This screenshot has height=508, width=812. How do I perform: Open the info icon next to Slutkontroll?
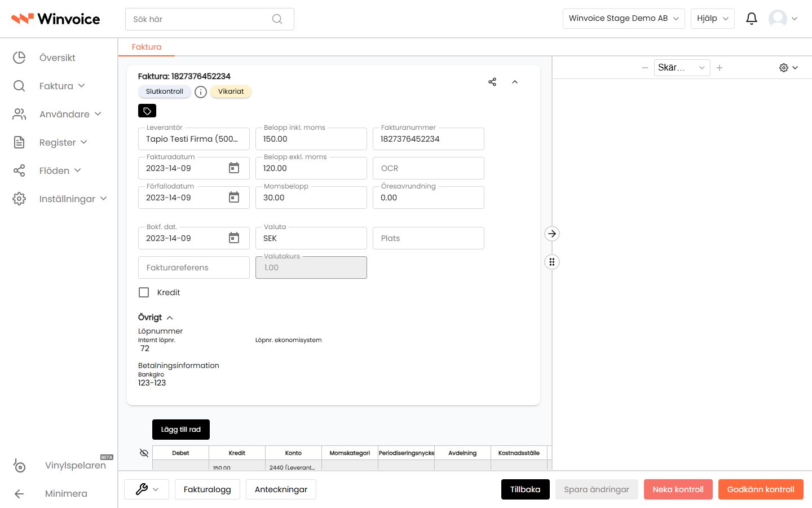click(201, 91)
